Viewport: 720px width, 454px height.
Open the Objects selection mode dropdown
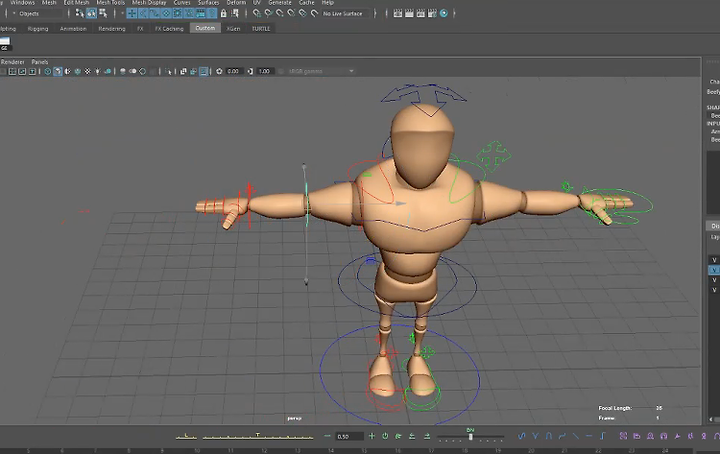click(38, 13)
